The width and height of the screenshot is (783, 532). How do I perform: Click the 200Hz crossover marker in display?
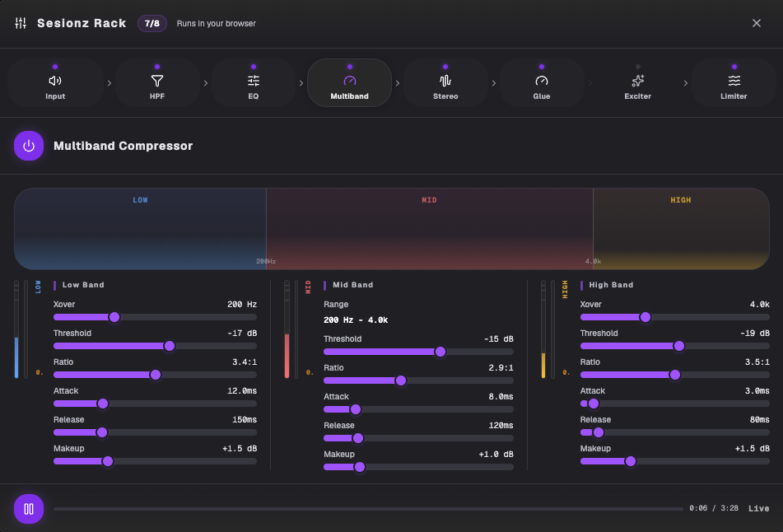[x=266, y=261]
